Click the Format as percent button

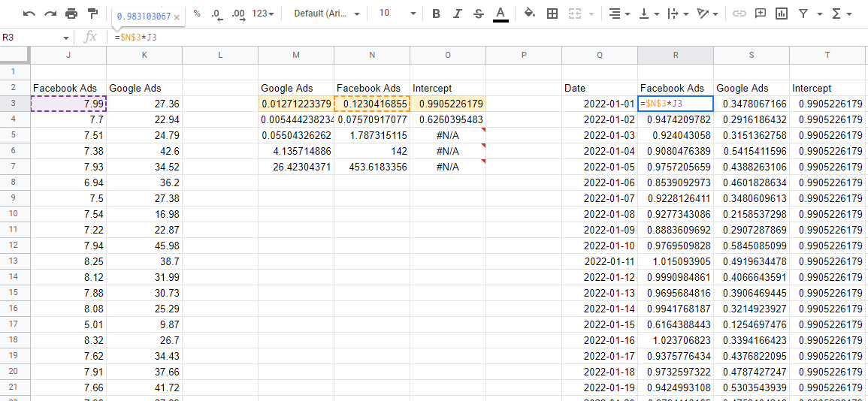197,14
